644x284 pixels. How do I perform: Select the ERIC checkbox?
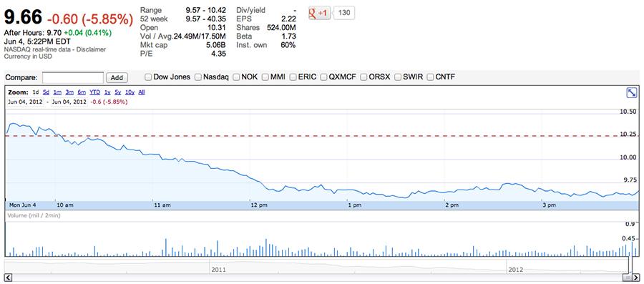[293, 77]
